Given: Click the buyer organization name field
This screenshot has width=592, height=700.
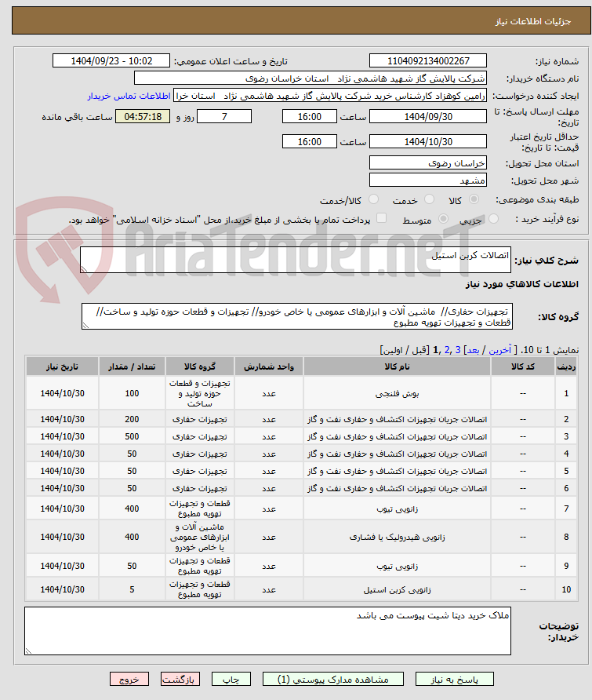Looking at the screenshot, I should tap(310, 78).
